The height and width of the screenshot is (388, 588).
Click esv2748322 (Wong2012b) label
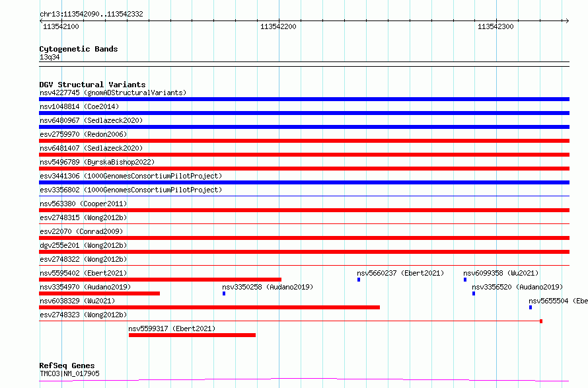pos(83,259)
